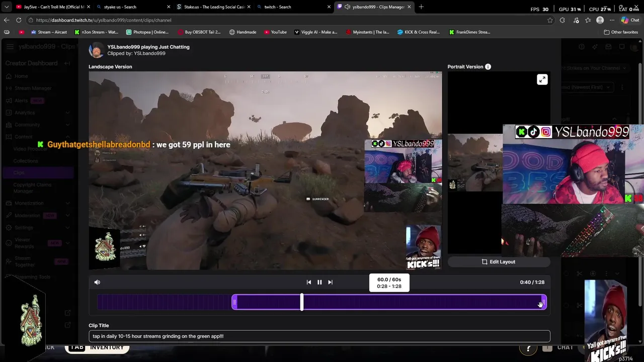This screenshot has height=362, width=644.
Task: Switch to the twitch Search tab
Action: (x=294, y=7)
